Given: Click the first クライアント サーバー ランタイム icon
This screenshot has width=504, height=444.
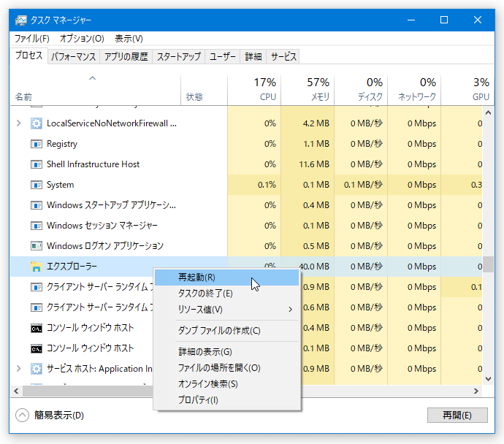Looking at the screenshot, I should point(37,287).
